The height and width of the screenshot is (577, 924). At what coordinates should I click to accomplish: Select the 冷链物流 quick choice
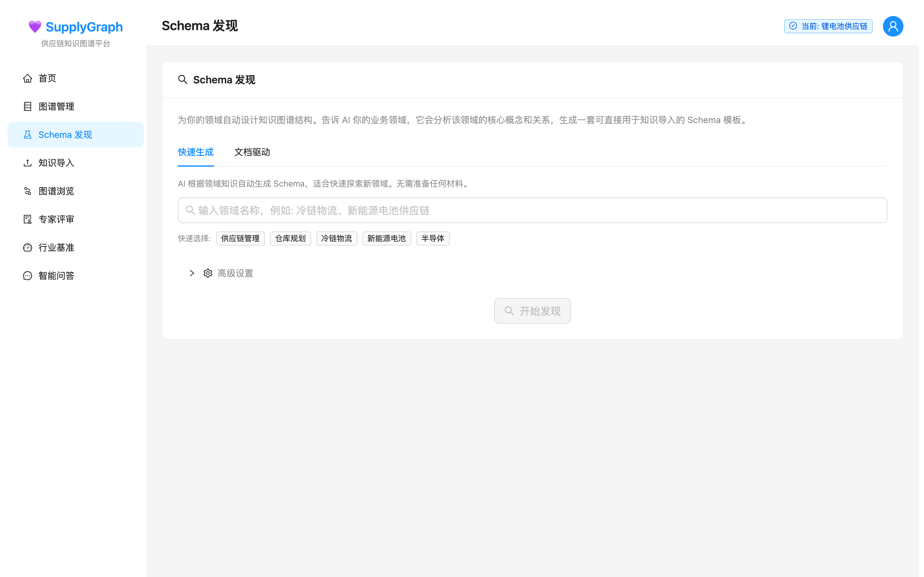pyautogui.click(x=336, y=238)
